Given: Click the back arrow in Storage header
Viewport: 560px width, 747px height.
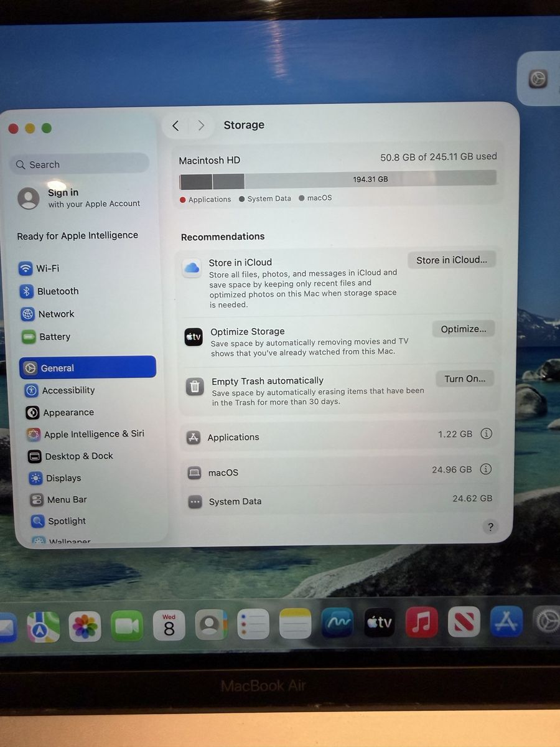Looking at the screenshot, I should [176, 126].
